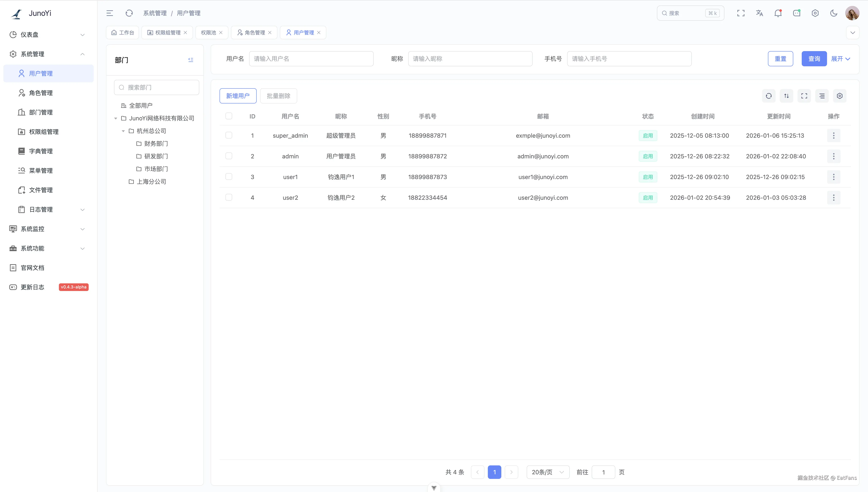Screen dimensions: 868x492
Task: Enter fullscreen via header icon
Action: click(x=741, y=13)
